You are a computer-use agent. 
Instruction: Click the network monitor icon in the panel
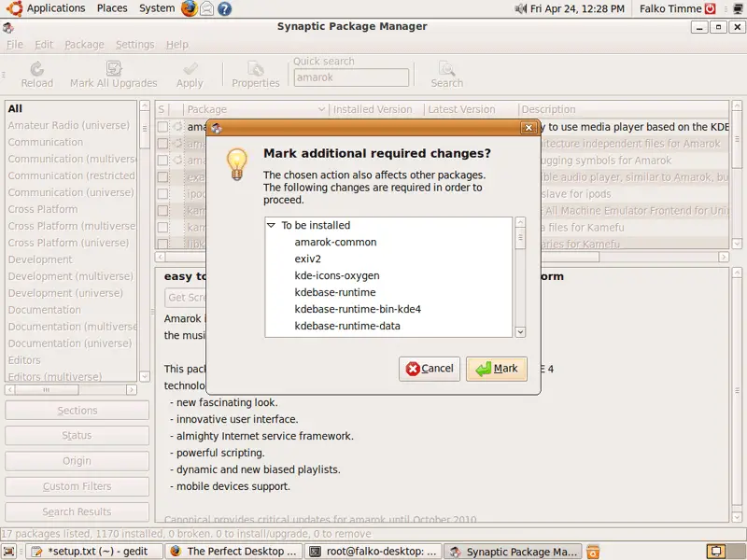click(738, 8)
